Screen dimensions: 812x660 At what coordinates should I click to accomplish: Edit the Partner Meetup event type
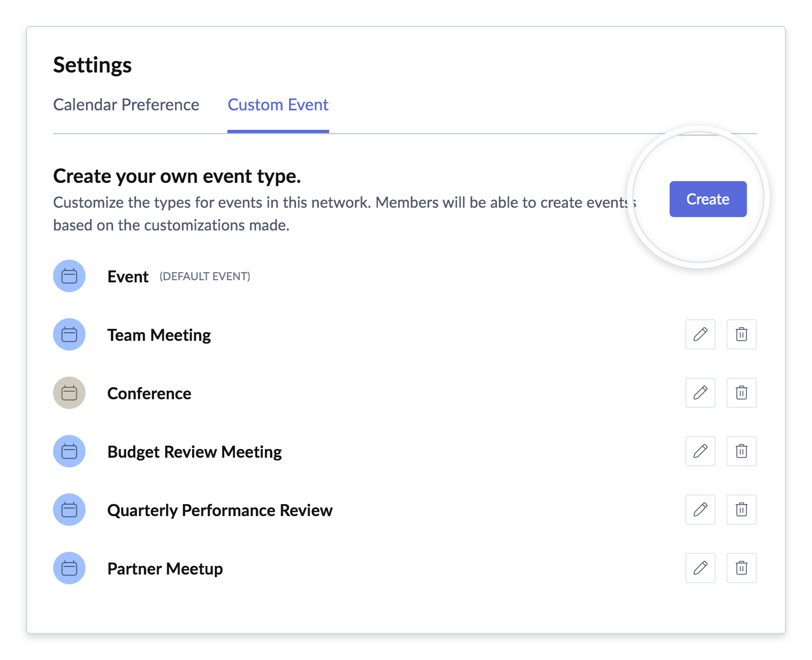point(700,568)
